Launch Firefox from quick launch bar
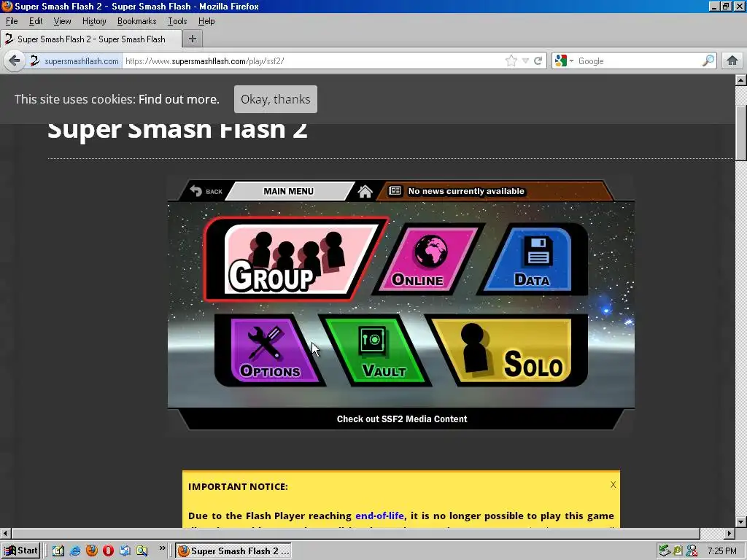This screenshot has width=747, height=560. tap(91, 551)
